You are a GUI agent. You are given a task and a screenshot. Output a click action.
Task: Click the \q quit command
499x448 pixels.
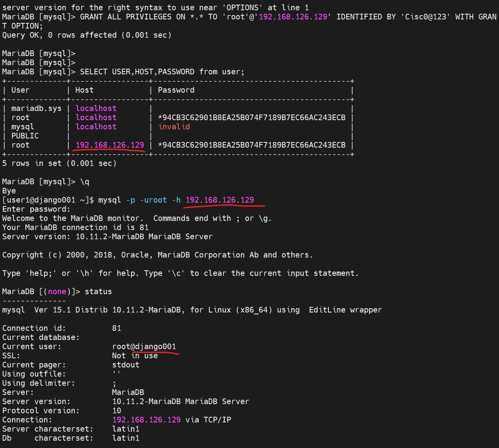point(85,182)
